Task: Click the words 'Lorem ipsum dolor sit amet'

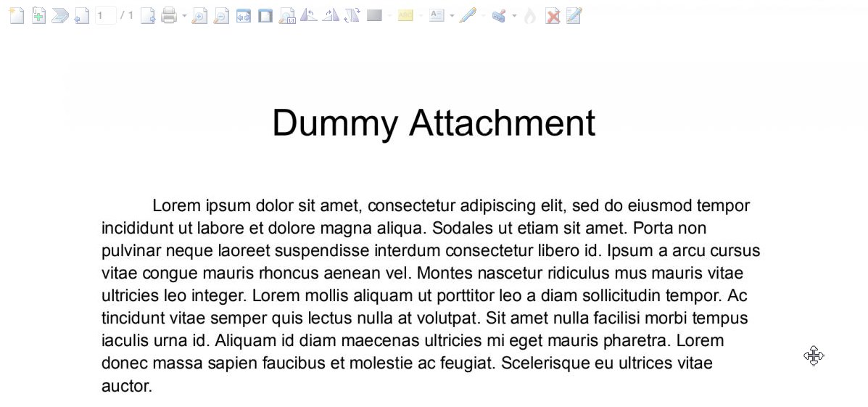Action: point(257,206)
